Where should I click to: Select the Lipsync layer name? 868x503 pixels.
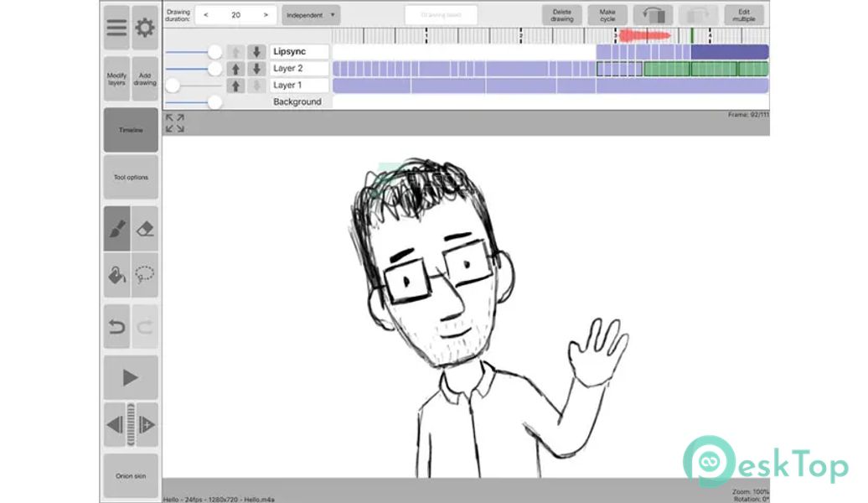[299, 51]
